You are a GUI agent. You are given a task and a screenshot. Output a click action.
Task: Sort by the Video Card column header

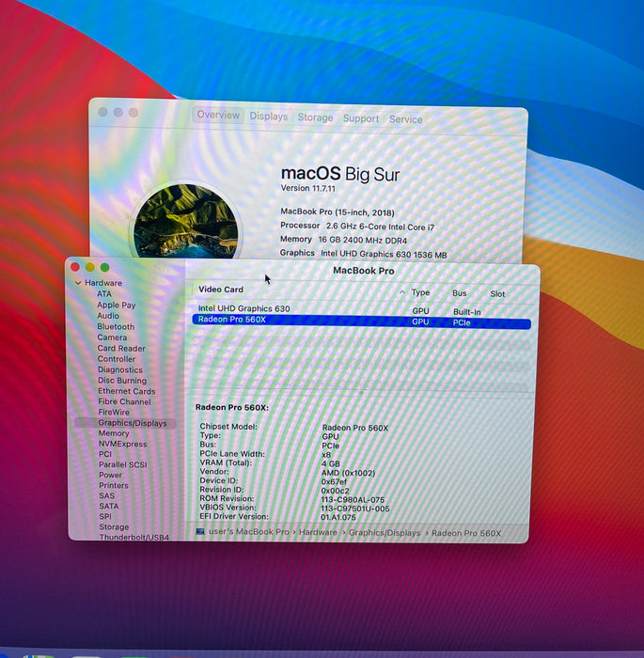click(221, 290)
